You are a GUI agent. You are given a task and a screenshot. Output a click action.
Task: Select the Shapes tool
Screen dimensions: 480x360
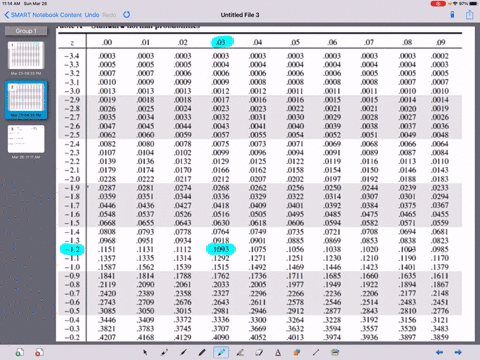click(297, 352)
